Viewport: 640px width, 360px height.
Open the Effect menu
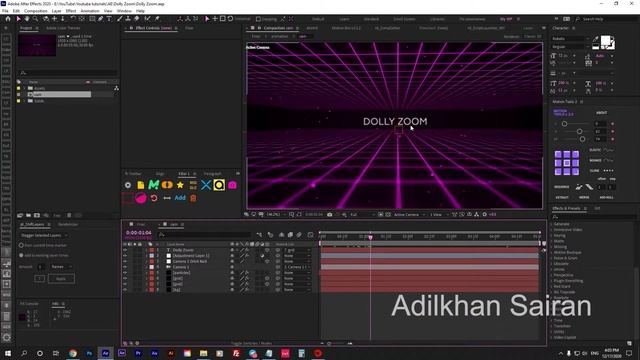click(71, 11)
